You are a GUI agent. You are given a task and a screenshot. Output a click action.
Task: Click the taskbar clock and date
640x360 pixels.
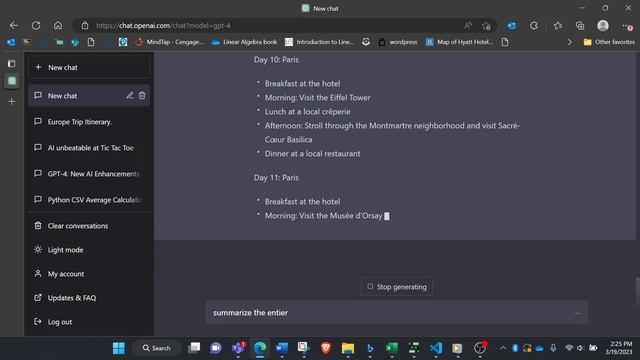[619, 348]
